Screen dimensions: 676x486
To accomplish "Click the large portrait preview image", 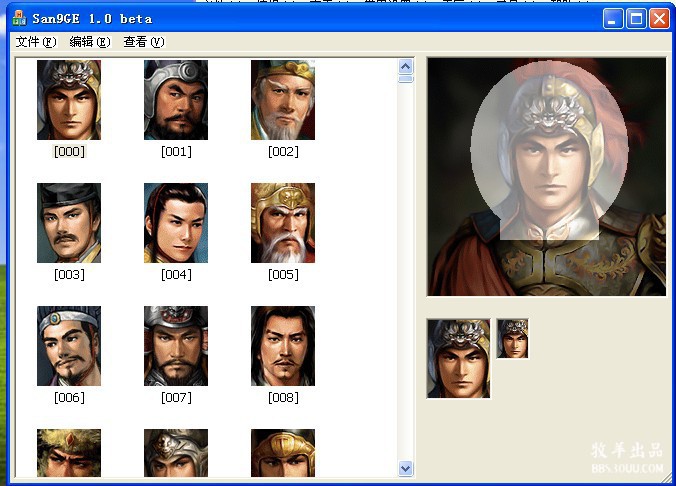I will click(x=547, y=177).
